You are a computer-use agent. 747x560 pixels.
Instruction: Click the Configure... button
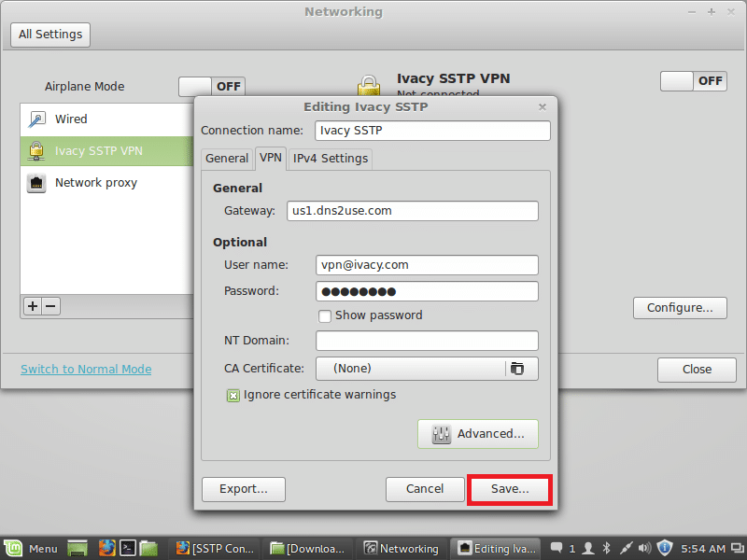click(680, 308)
